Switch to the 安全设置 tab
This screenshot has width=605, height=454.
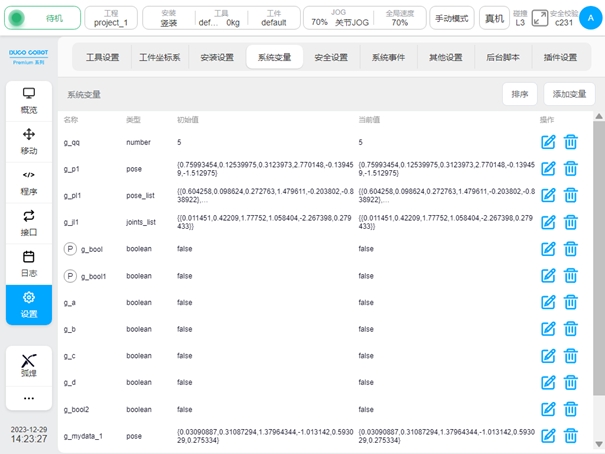pyautogui.click(x=331, y=57)
